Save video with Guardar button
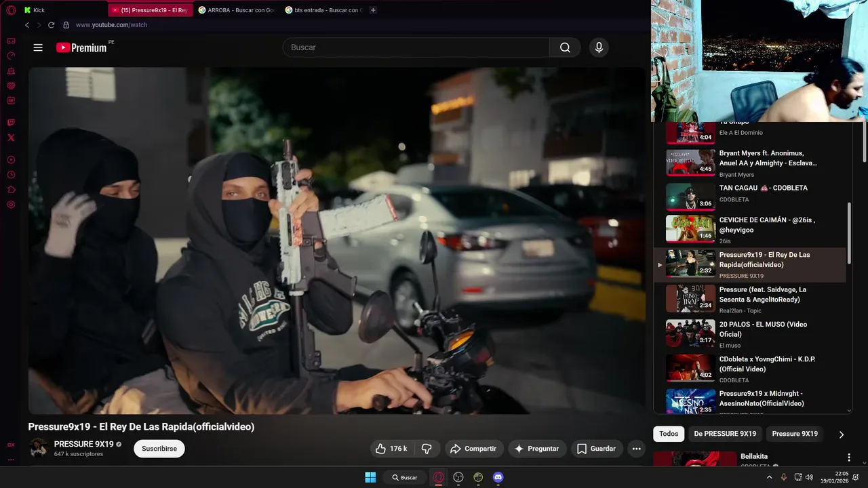The image size is (868, 488). click(597, 449)
